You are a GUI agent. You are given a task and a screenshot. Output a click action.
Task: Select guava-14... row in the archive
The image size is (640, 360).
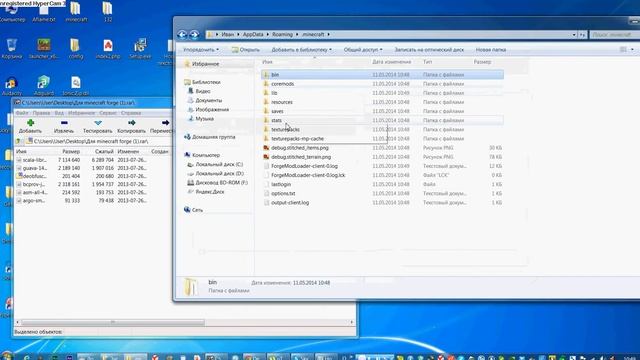(82, 168)
